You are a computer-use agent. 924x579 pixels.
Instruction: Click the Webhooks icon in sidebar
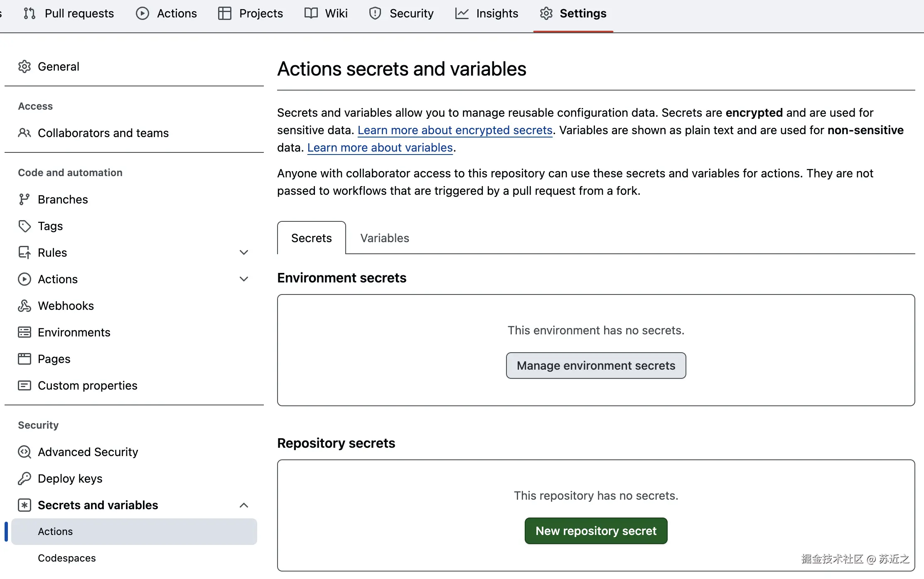pyautogui.click(x=24, y=306)
